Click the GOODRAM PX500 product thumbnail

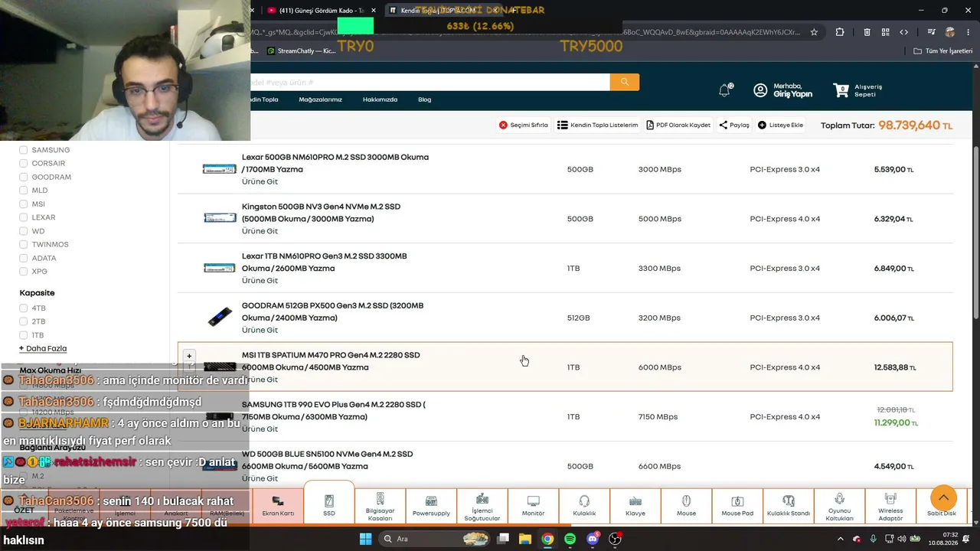click(x=220, y=317)
